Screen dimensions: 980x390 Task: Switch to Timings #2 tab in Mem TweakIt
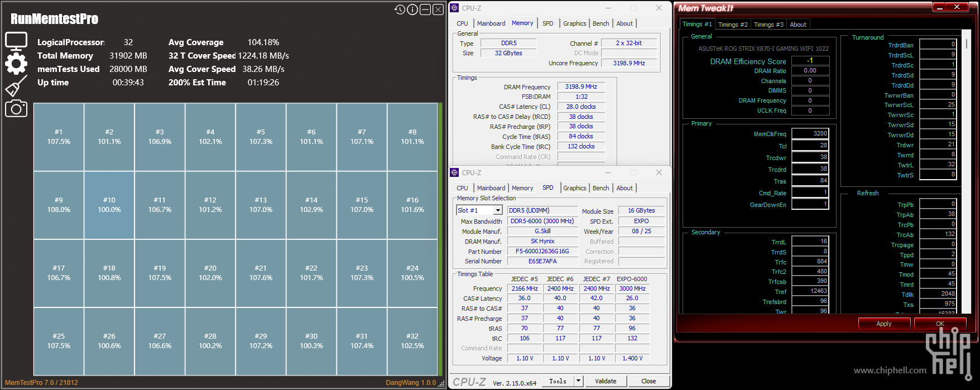click(733, 25)
